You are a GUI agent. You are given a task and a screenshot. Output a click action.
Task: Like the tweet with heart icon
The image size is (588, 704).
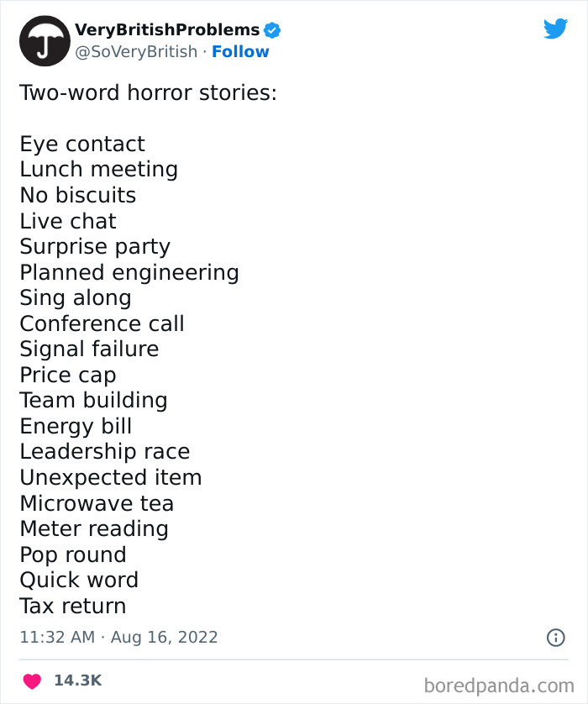pyautogui.click(x=32, y=680)
